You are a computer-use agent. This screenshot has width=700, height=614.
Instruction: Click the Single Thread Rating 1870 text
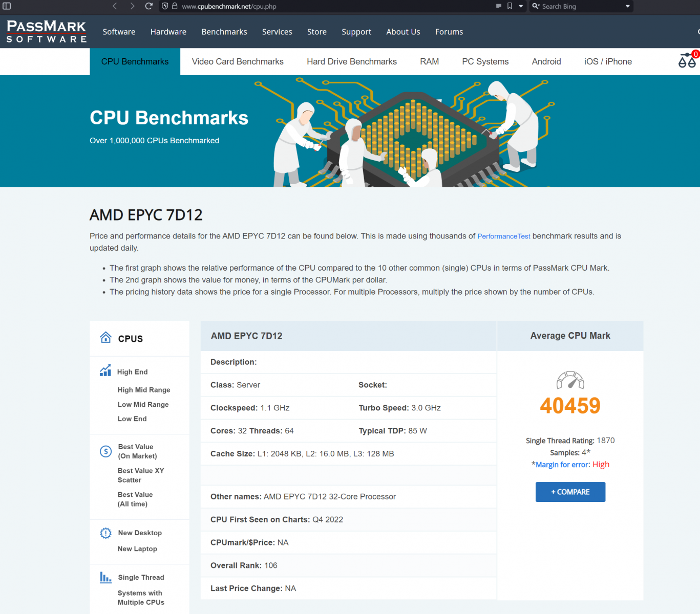tap(570, 441)
